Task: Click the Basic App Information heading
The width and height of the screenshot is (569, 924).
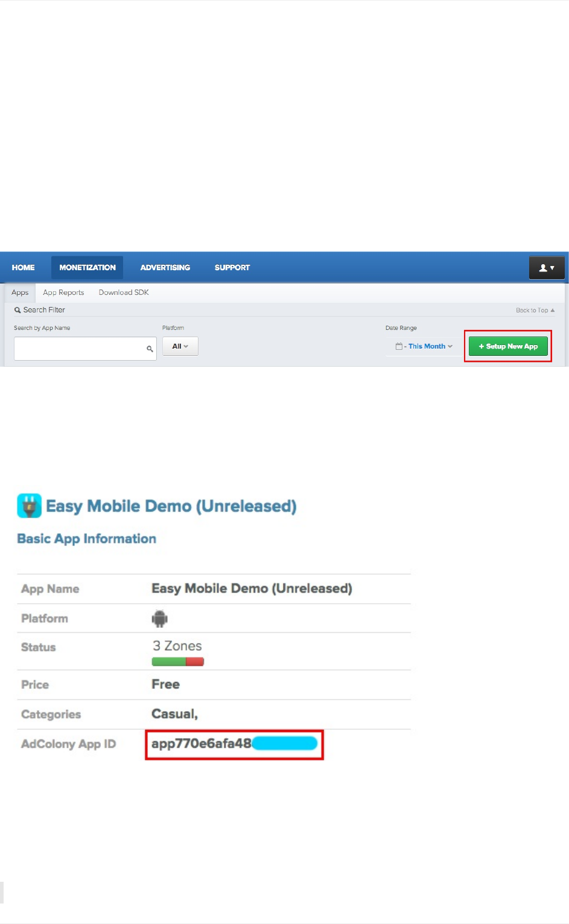Action: [x=86, y=539]
